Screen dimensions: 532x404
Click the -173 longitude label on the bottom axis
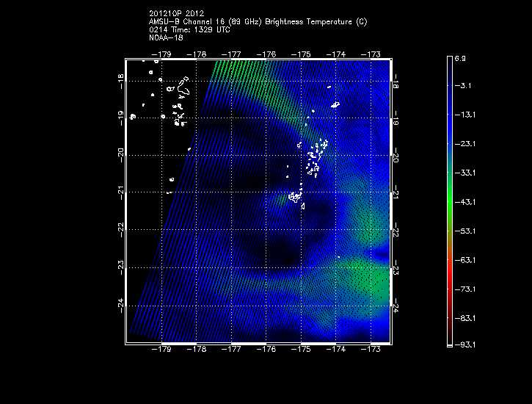[372, 350]
